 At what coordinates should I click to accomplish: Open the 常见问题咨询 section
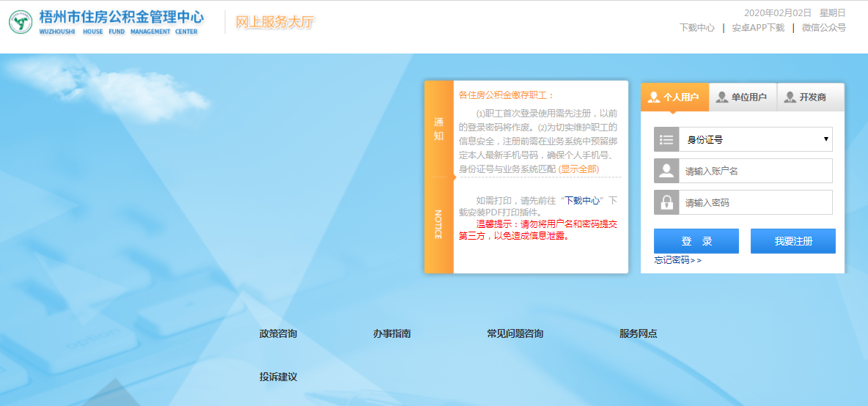tap(515, 333)
